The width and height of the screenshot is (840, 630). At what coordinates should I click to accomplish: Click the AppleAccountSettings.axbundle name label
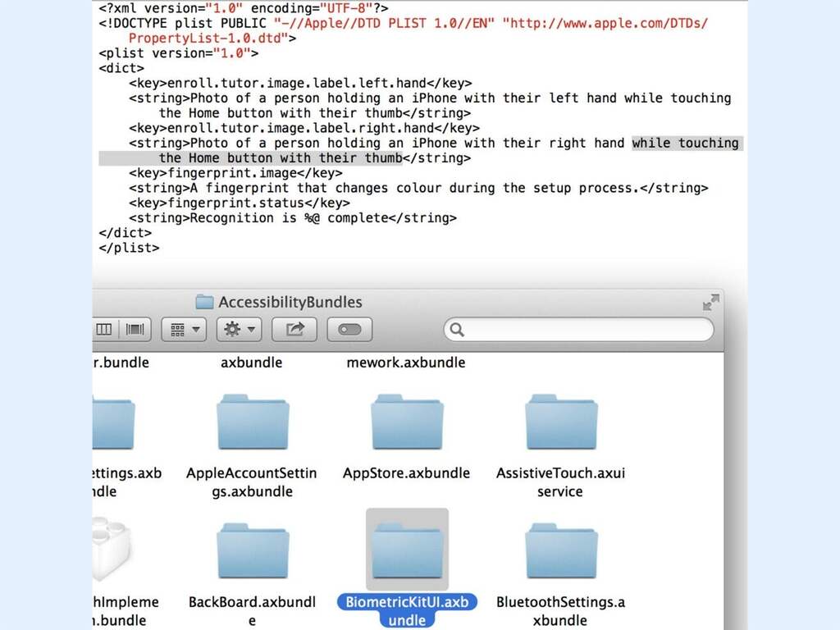(252, 482)
